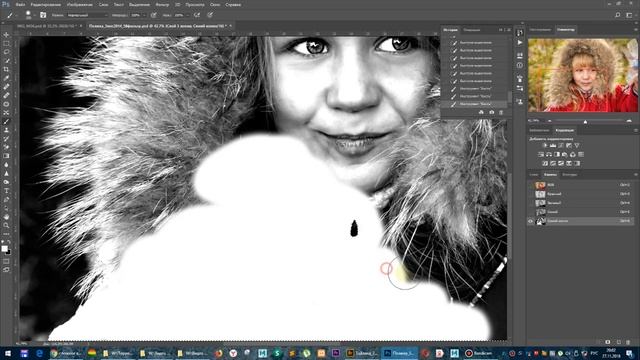Select the Lasso tool
Screen dimensions: 640x360
pyautogui.click(x=6, y=52)
